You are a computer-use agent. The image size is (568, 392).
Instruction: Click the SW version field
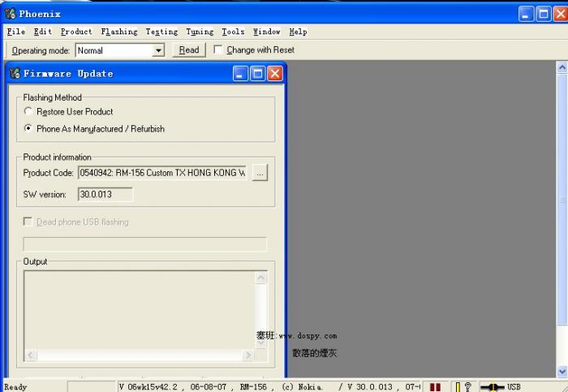105,194
